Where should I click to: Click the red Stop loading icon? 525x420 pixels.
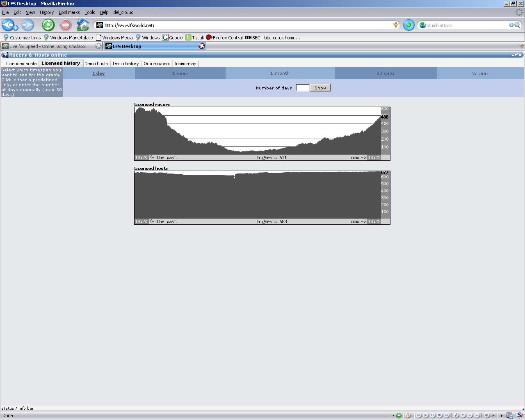click(66, 25)
